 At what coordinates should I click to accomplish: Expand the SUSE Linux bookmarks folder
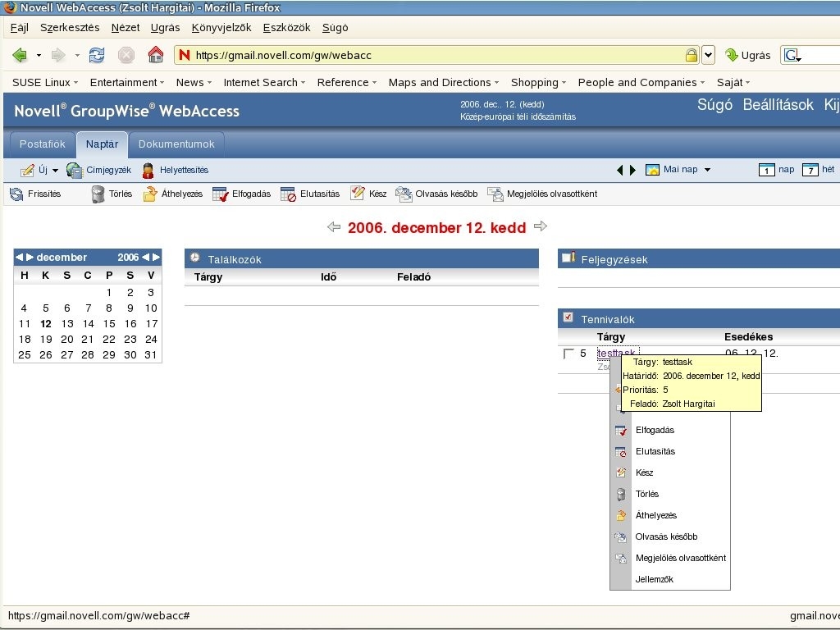point(45,83)
